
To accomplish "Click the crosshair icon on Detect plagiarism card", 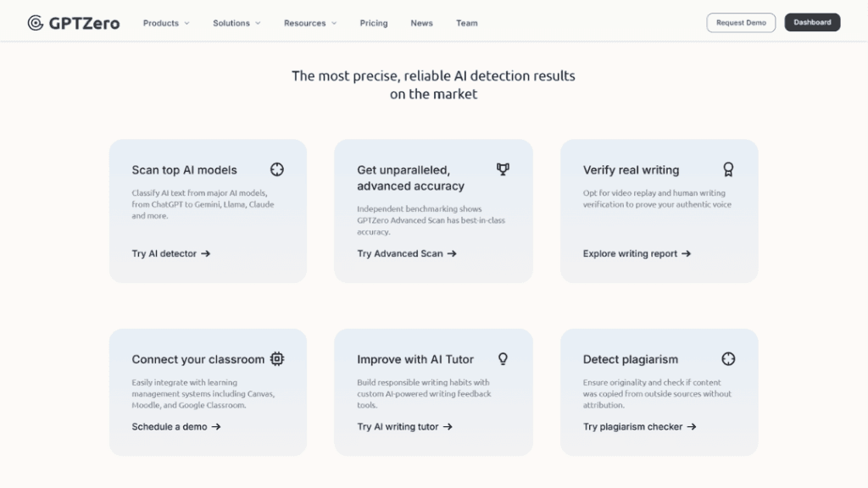I will pos(728,358).
